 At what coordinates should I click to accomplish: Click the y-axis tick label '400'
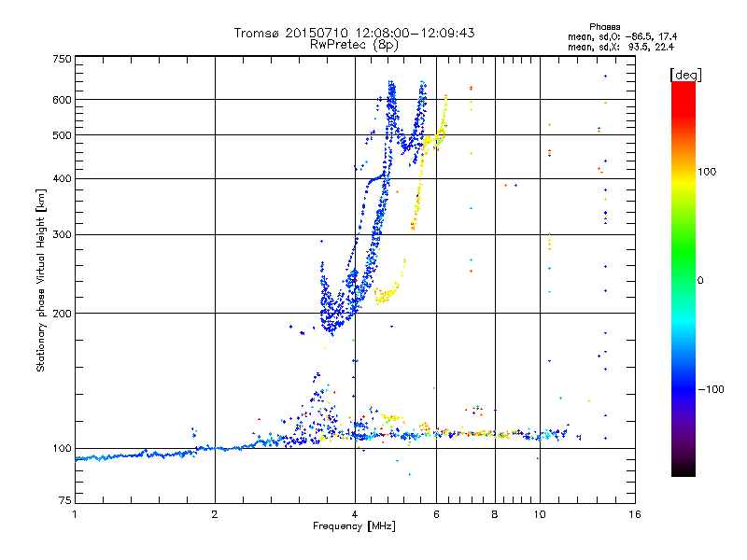(x=62, y=179)
